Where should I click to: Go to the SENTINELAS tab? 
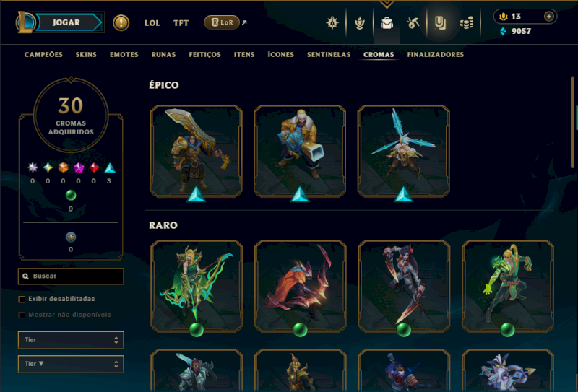coord(329,55)
